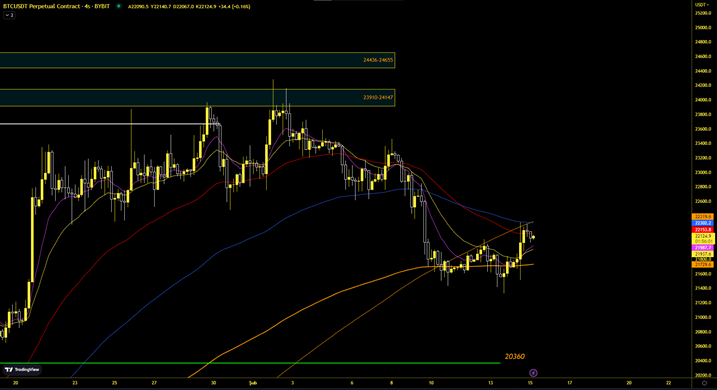Click the Şub month label on time axis

tap(253, 383)
